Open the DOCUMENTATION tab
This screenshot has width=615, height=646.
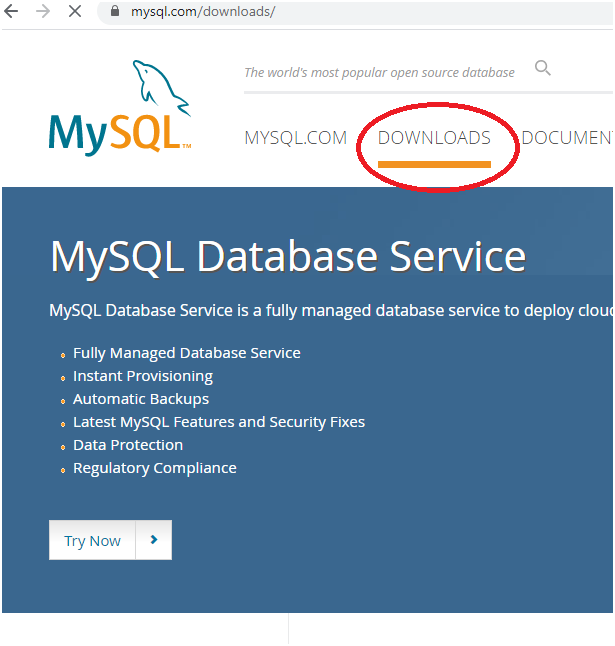point(567,138)
